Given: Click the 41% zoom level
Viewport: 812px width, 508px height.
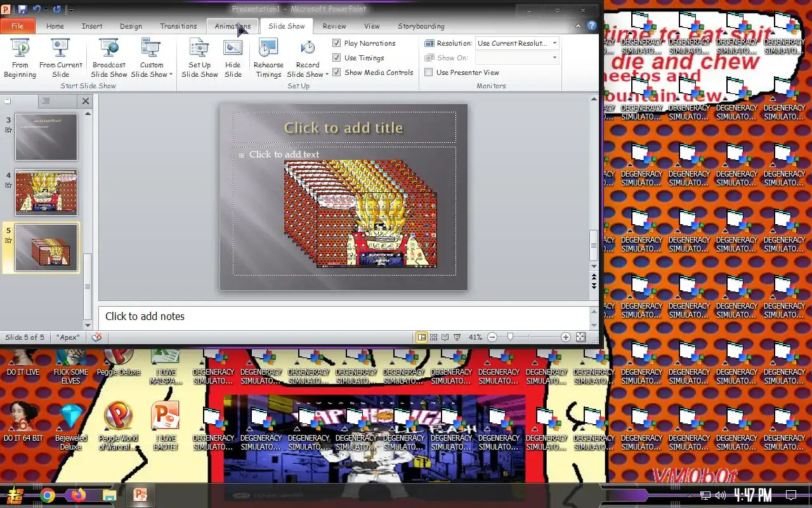Looking at the screenshot, I should 475,337.
